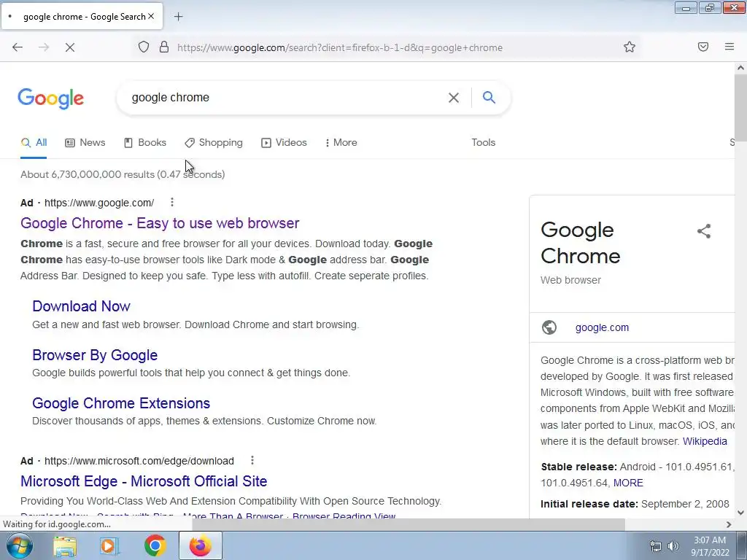
Task: Open Windows Media Player from taskbar
Action: pyautogui.click(x=109, y=545)
